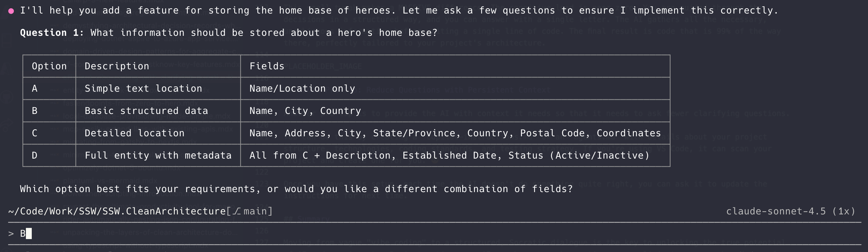Click the prompt chevron before the input
The width and height of the screenshot is (868, 252).
point(11,233)
